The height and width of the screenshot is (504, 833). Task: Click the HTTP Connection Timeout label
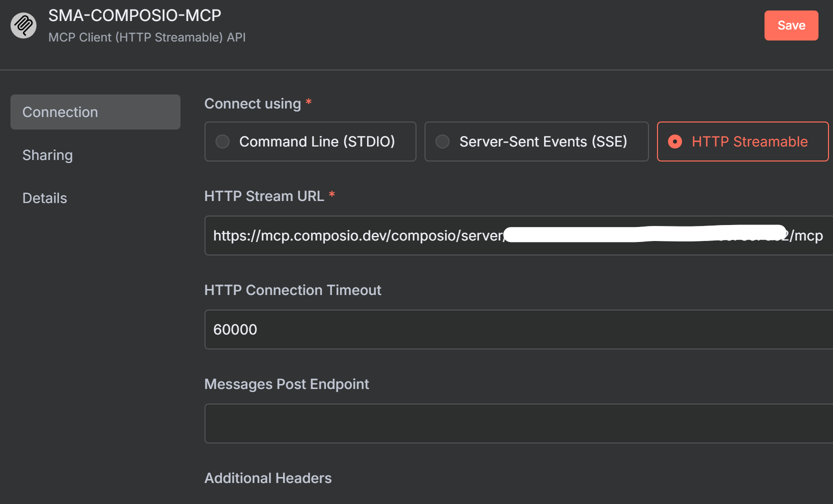pos(292,290)
